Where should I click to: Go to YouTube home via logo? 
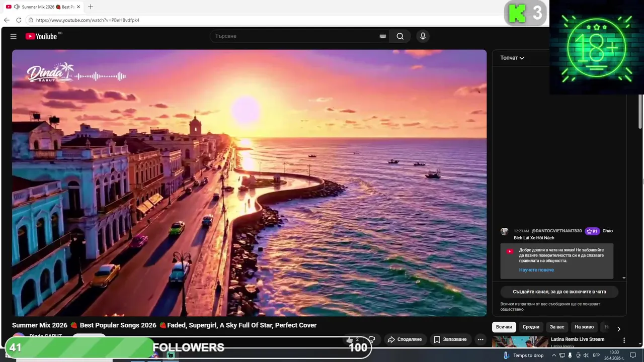click(41, 36)
